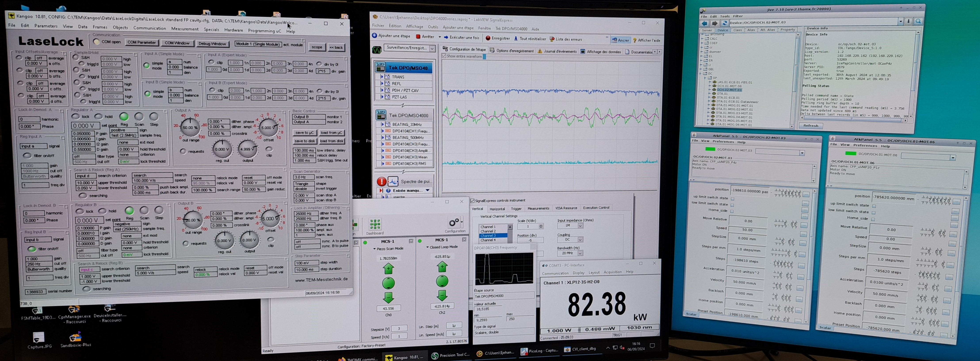
Task: Open the Liste des erreurs icon
Action: (x=552, y=39)
